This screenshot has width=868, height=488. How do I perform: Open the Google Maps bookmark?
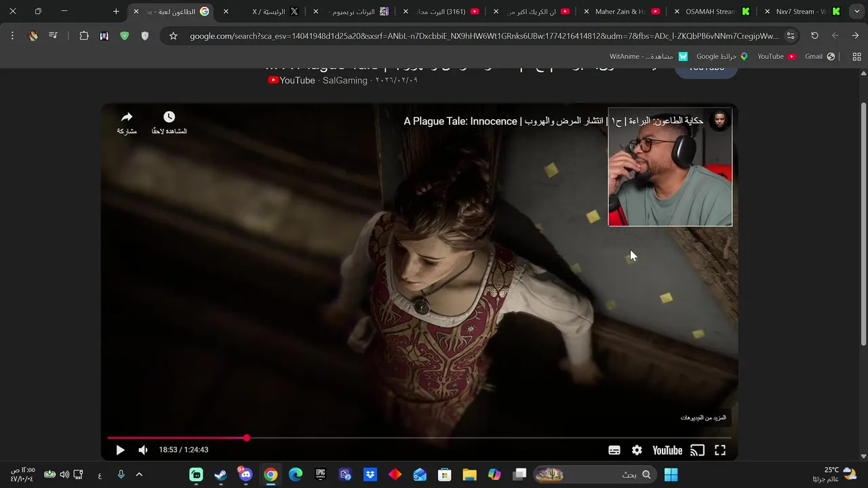[x=722, y=57]
